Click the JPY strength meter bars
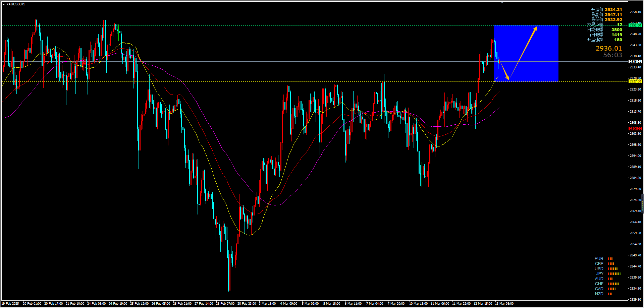 click(x=614, y=274)
